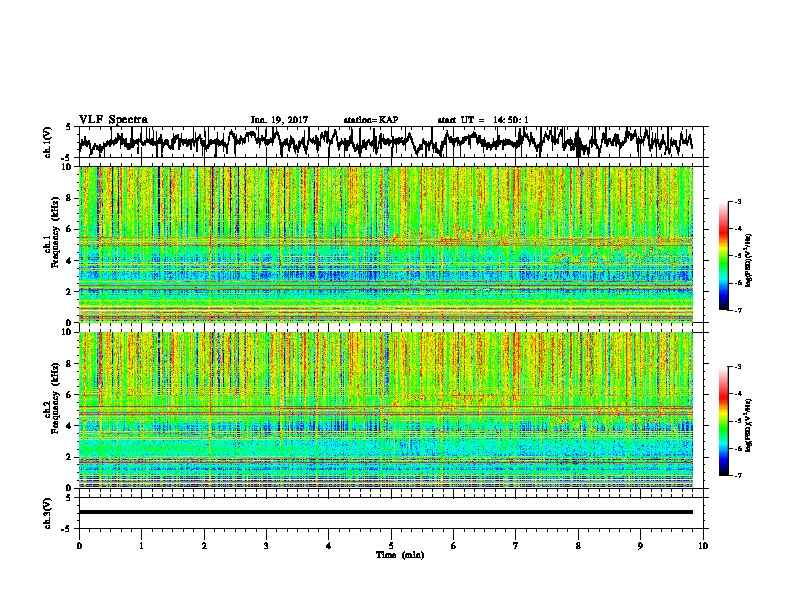Screen dimensions: 792x612
Task: Select the "start UT = 14:50:1" text
Action: tap(483, 120)
